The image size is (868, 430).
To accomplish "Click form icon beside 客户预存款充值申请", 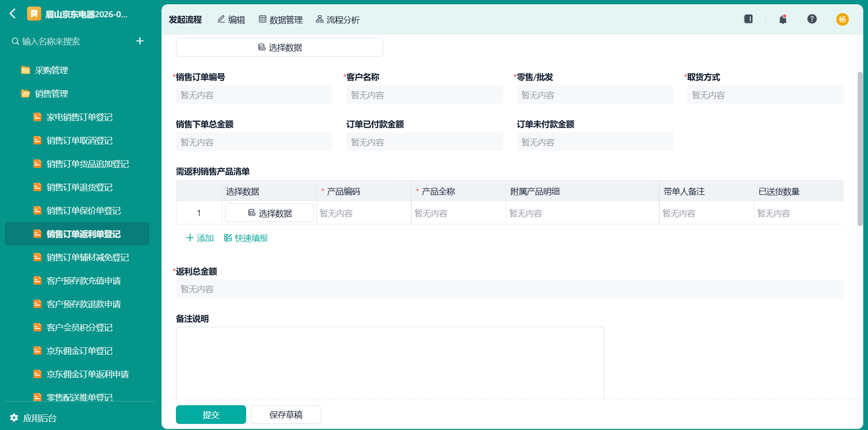I will (37, 280).
